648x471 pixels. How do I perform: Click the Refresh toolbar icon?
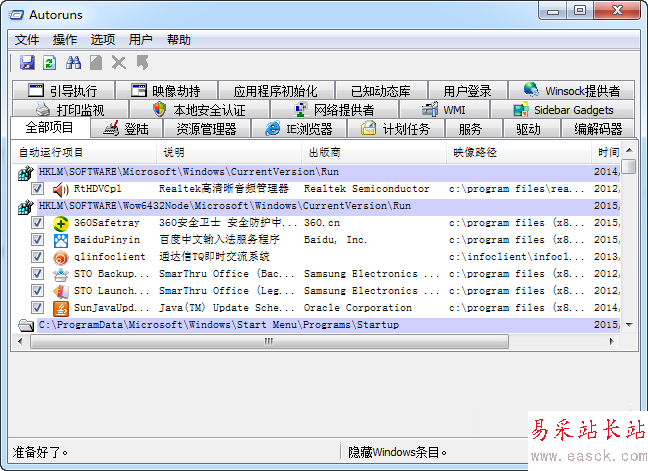click(x=50, y=63)
